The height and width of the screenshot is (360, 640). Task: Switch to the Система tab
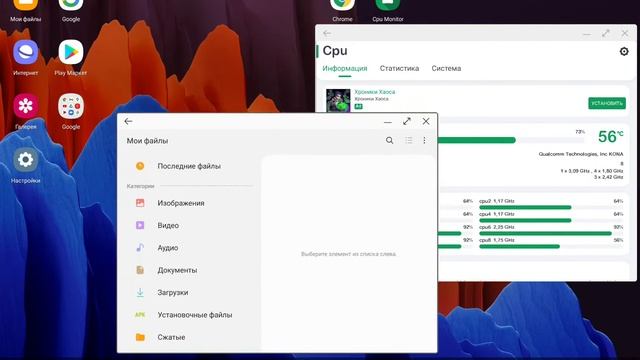pos(446,68)
